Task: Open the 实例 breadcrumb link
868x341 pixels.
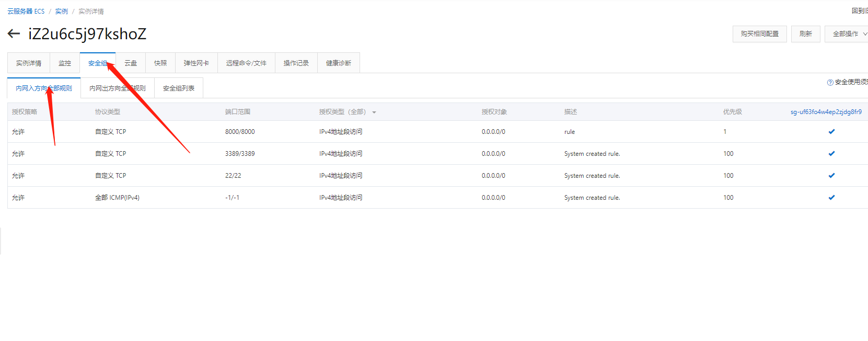Action: 62,12
